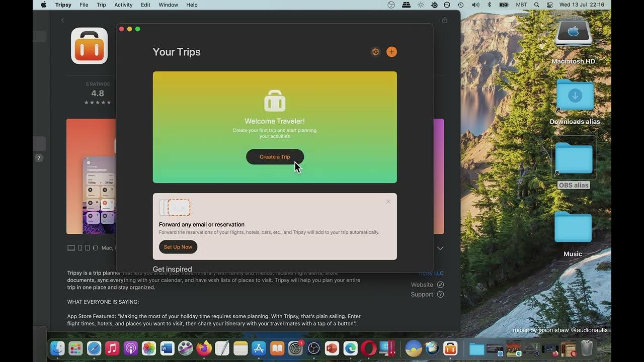Open the Website link in App Store
This screenshot has width=644, height=362.
point(427,285)
